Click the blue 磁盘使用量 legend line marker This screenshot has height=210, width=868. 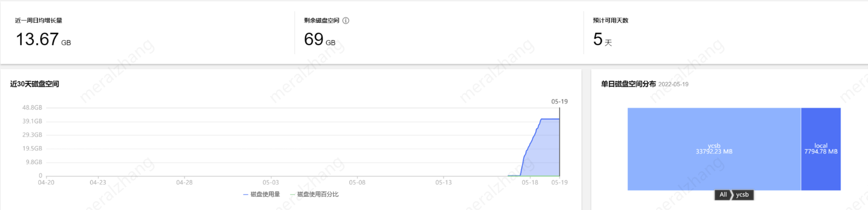pyautogui.click(x=246, y=195)
